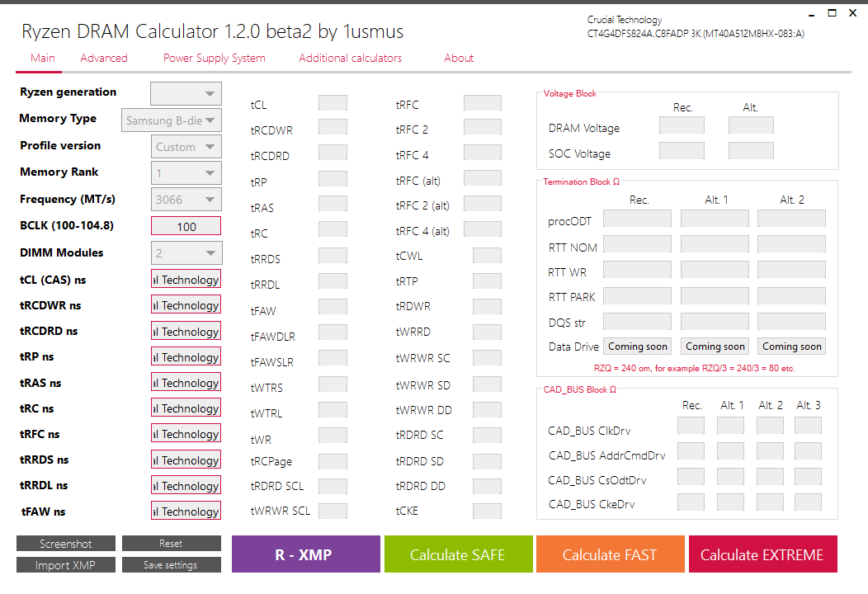Screen dimensions: 868x594
Task: Click the BCLK (100-104.8) input field
Action: pyautogui.click(x=186, y=226)
